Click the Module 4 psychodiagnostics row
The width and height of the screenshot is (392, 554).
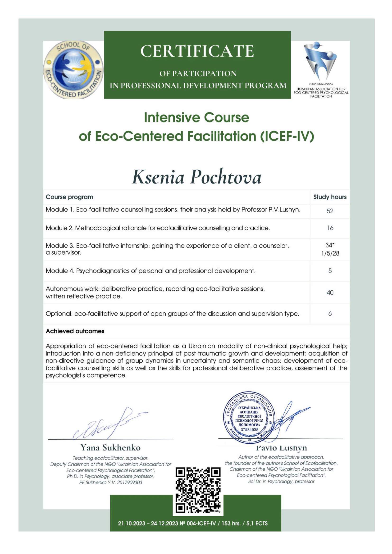pos(150,271)
